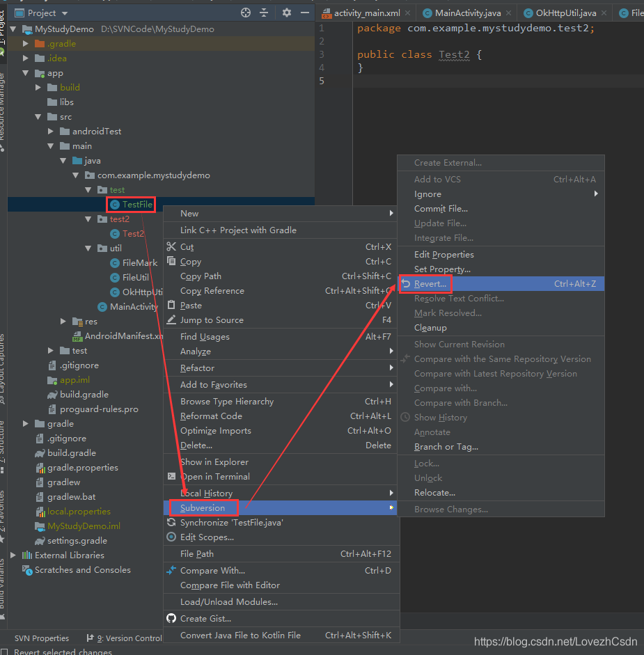The width and height of the screenshot is (644, 655).
Task: Open Project panel settings gear
Action: pyautogui.click(x=287, y=13)
